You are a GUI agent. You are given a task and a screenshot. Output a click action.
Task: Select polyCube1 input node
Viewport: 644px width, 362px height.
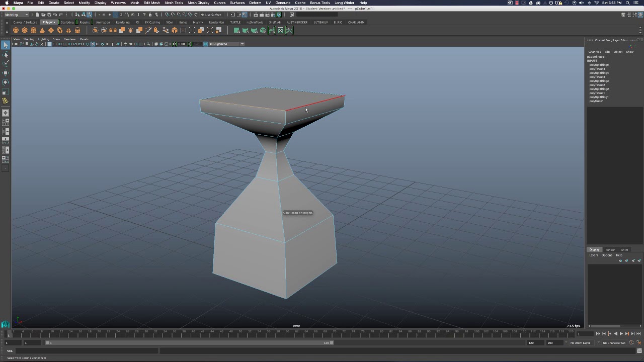point(596,101)
